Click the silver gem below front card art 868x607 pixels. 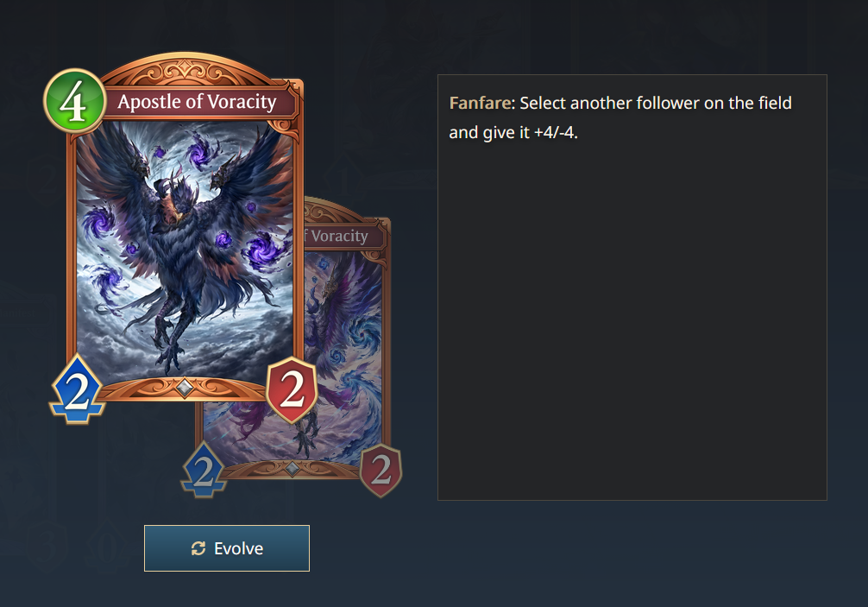coord(185,388)
